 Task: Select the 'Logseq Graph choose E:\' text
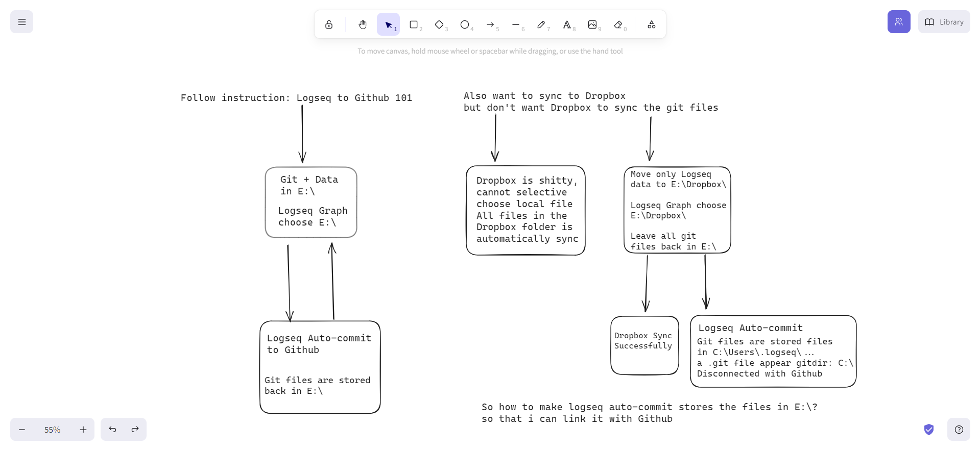click(313, 216)
